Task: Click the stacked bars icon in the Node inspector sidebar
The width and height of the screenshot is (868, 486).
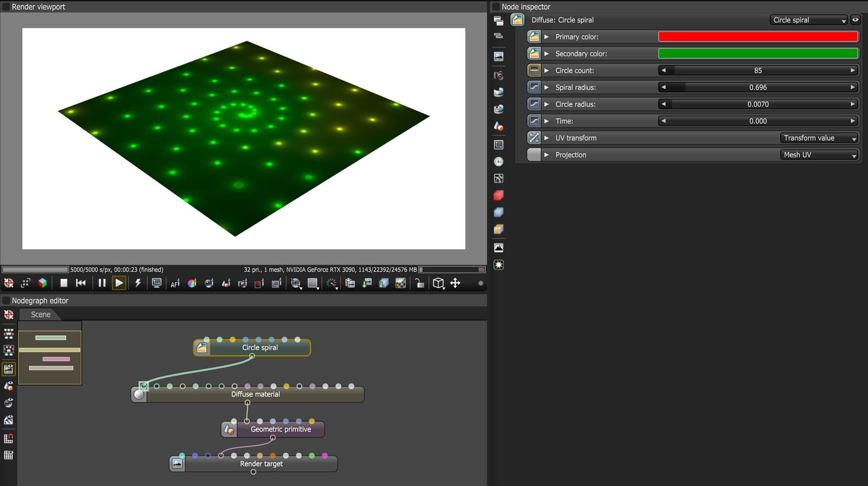Action: point(499,36)
